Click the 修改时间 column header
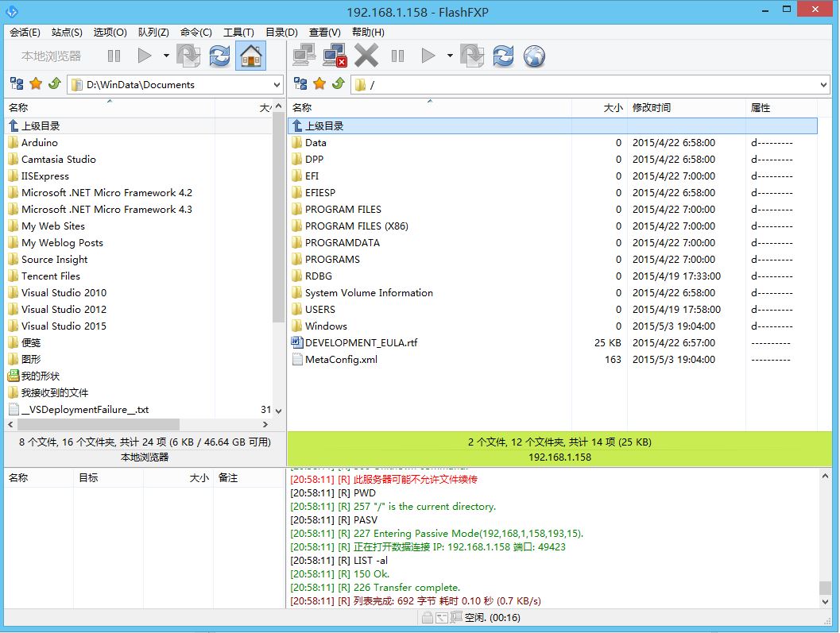The width and height of the screenshot is (840, 633). 652,108
